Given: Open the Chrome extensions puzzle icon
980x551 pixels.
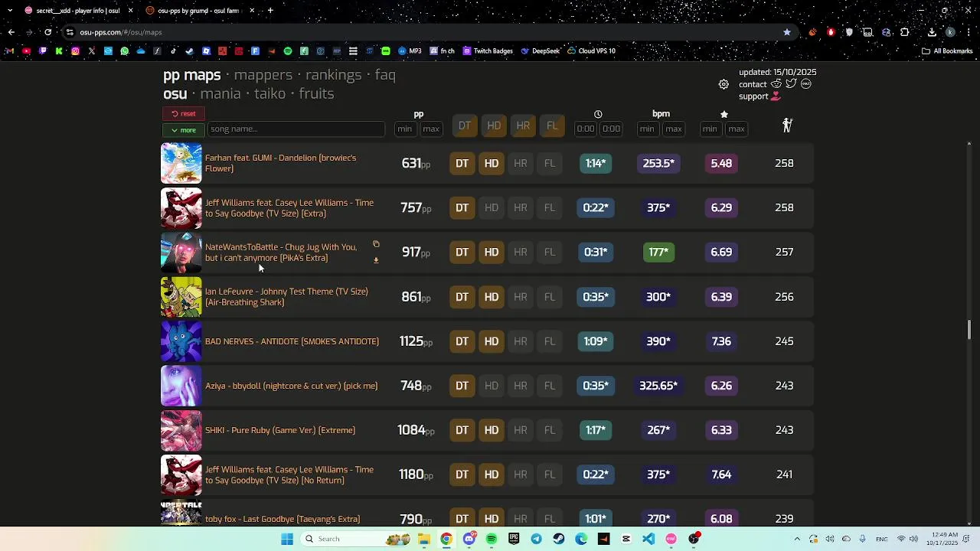Looking at the screenshot, I should [x=905, y=32].
